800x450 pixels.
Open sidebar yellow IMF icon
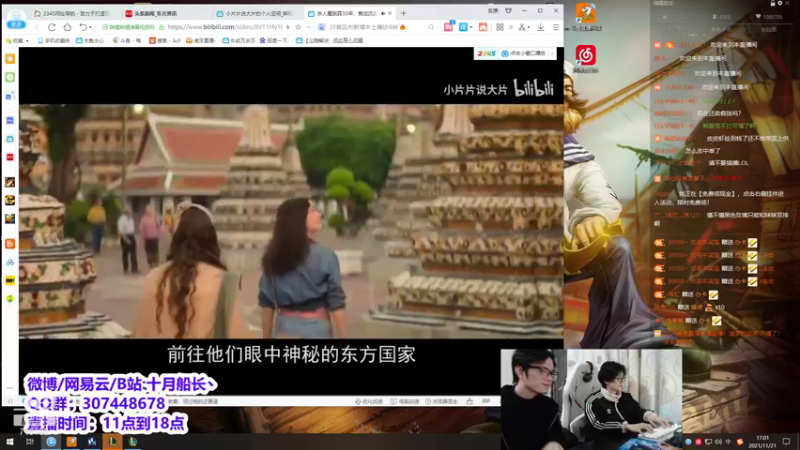click(10, 280)
